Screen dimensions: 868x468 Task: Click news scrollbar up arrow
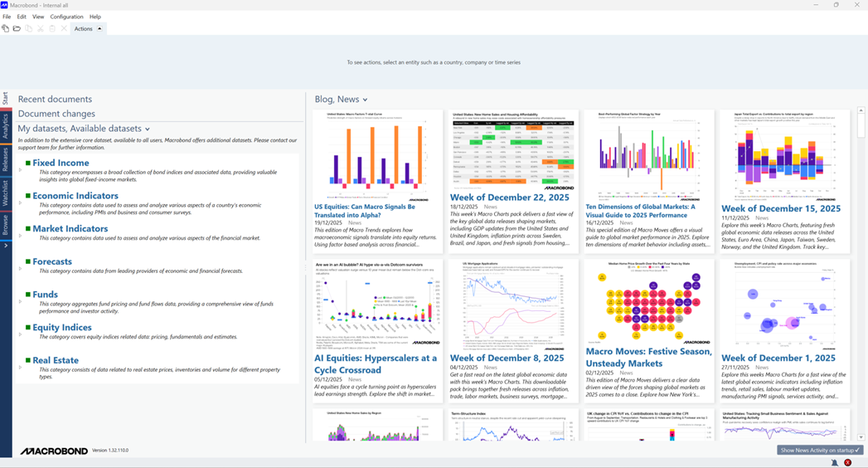tap(861, 110)
